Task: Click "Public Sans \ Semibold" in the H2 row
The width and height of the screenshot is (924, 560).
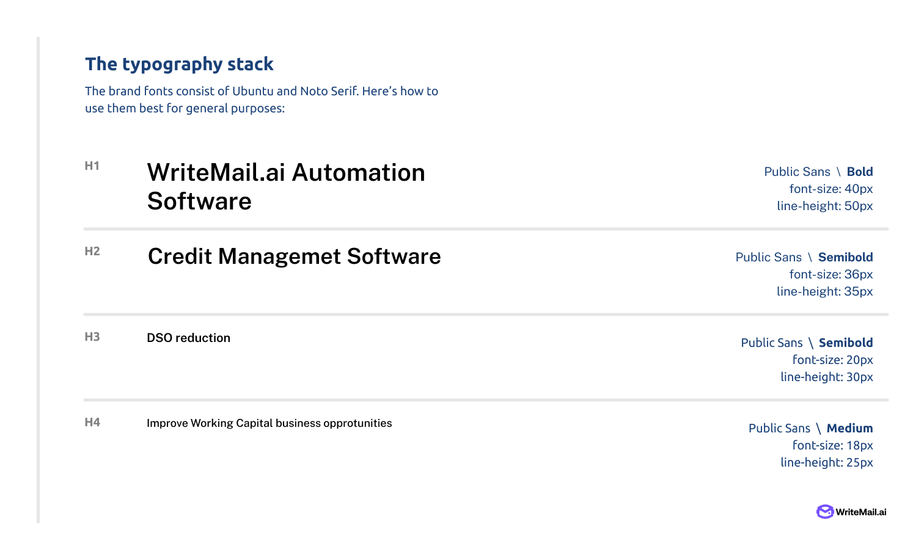Action: [x=804, y=257]
